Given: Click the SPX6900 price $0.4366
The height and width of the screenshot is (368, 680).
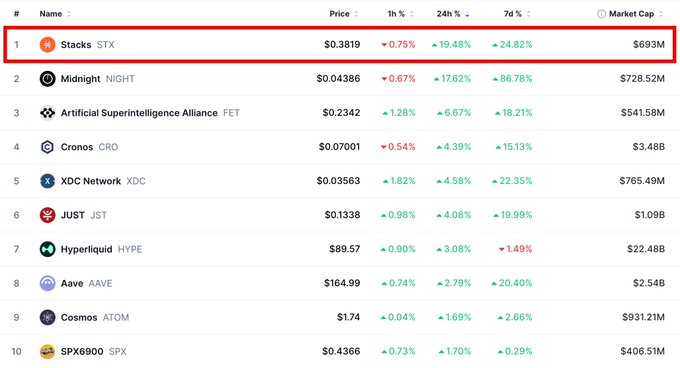Looking at the screenshot, I should click(x=341, y=351).
